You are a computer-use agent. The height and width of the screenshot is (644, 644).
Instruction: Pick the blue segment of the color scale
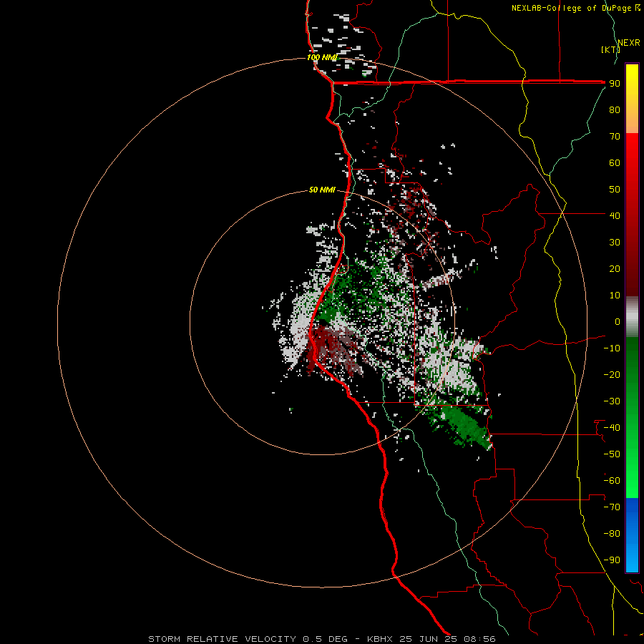632,535
